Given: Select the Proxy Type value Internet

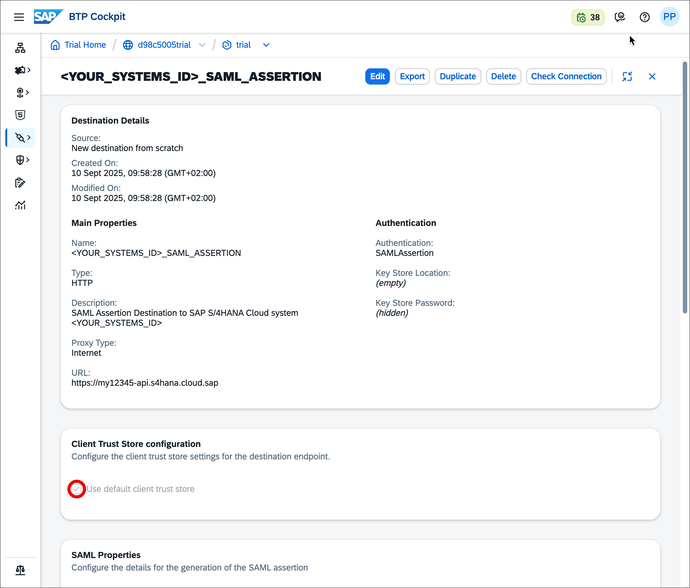Looking at the screenshot, I should 86,353.
